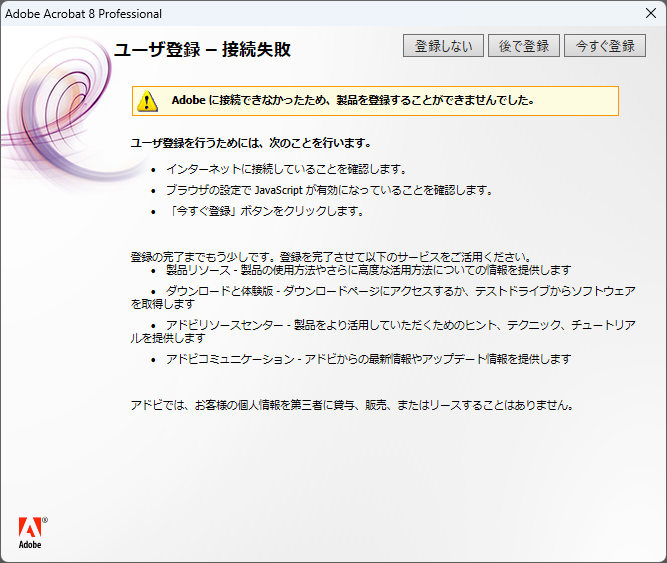Click the アドビリソースセンター bullet line
Viewport: 667px width, 563px height.
click(x=383, y=331)
